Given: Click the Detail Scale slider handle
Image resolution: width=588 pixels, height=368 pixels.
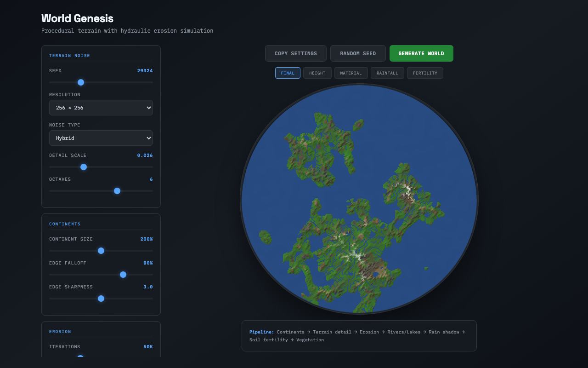Looking at the screenshot, I should coord(84,167).
